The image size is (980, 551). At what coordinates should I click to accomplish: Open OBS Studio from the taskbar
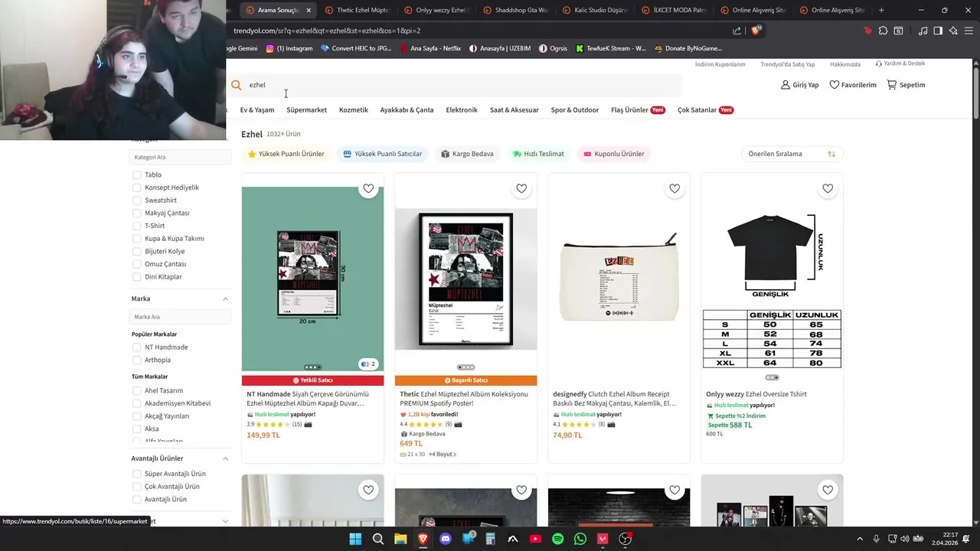click(x=625, y=539)
